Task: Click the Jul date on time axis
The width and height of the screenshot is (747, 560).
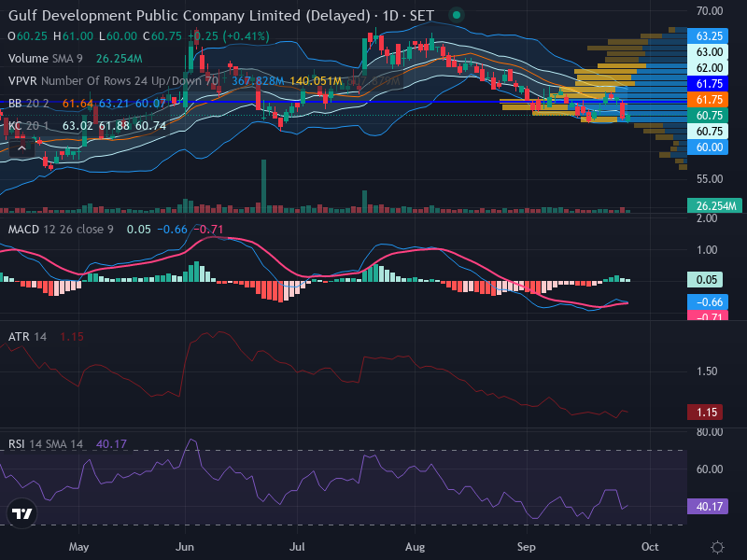Action: [x=297, y=547]
